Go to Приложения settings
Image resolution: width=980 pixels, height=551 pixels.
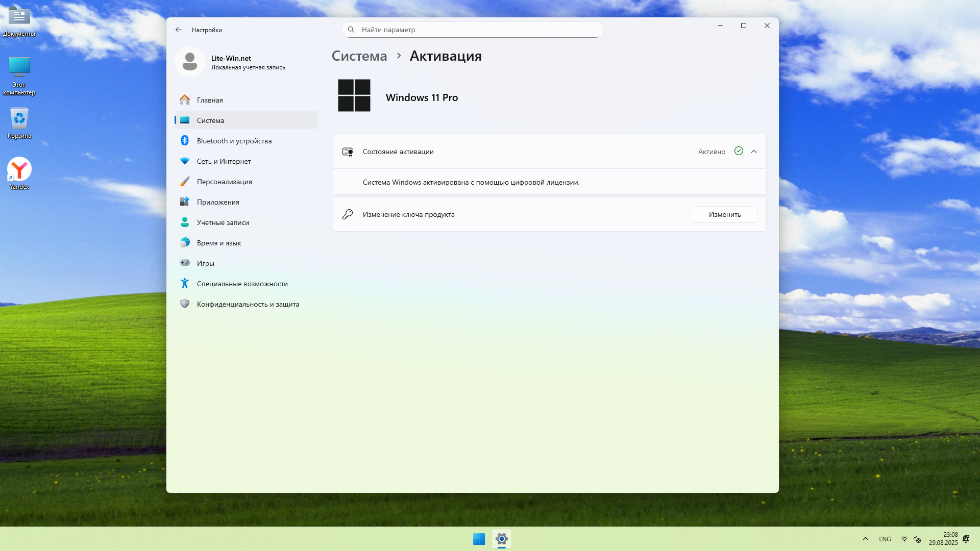coord(218,202)
